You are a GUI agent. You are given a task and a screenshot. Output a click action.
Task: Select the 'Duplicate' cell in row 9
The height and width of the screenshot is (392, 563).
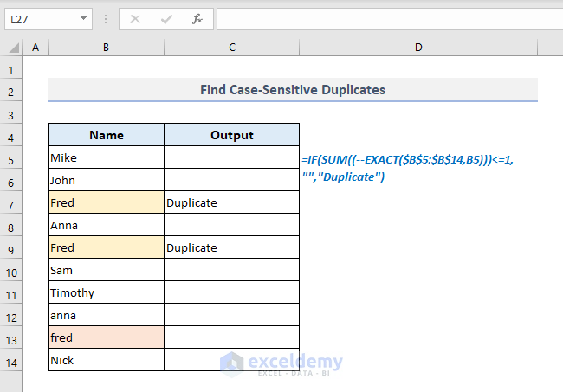point(232,248)
